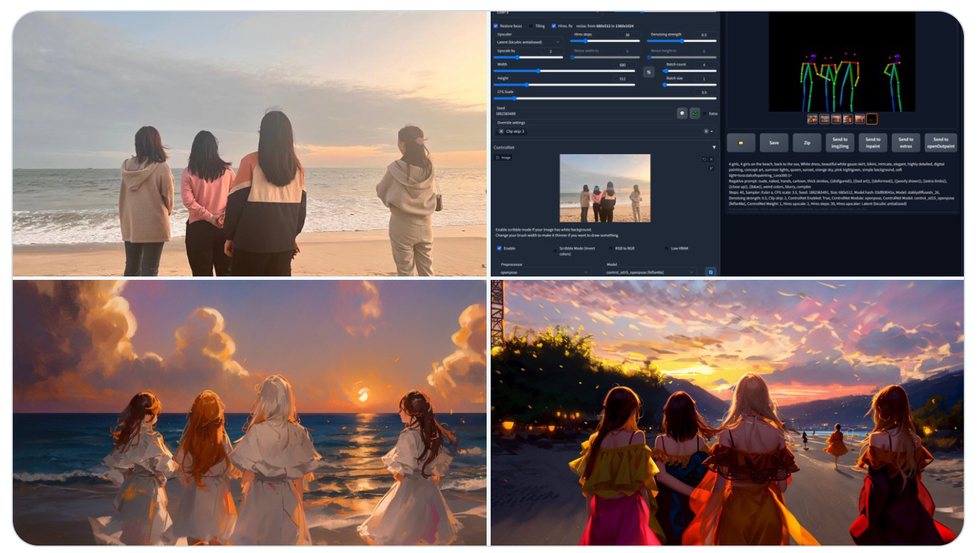Click the Send to img2img button

click(x=839, y=143)
